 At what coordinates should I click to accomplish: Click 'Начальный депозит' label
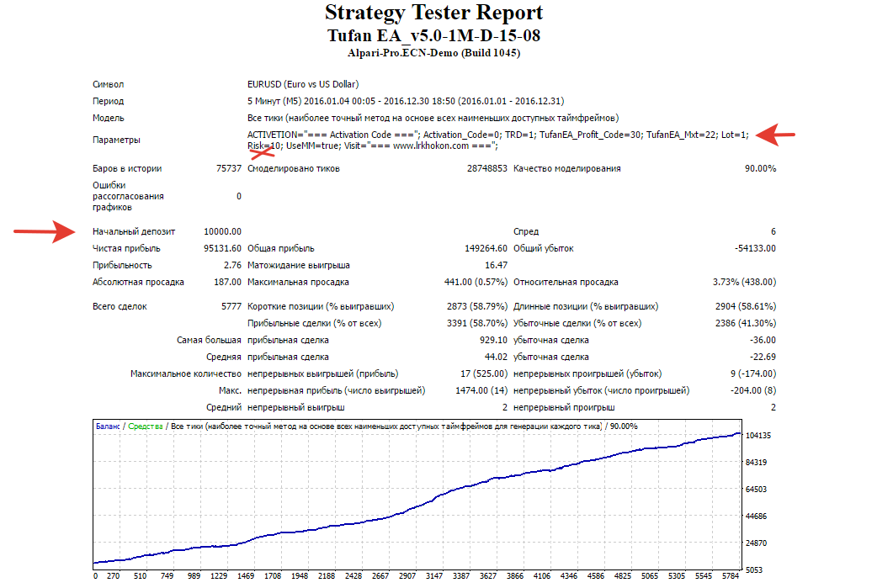[134, 231]
